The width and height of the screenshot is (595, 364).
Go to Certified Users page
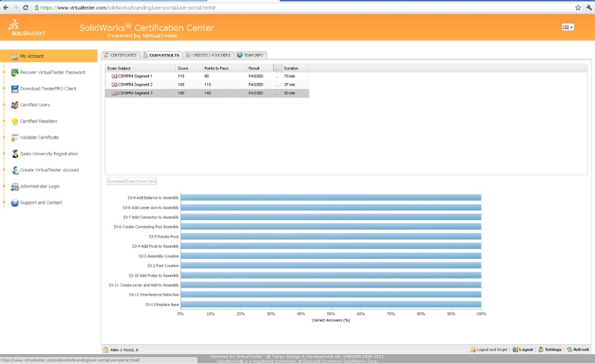click(x=35, y=105)
